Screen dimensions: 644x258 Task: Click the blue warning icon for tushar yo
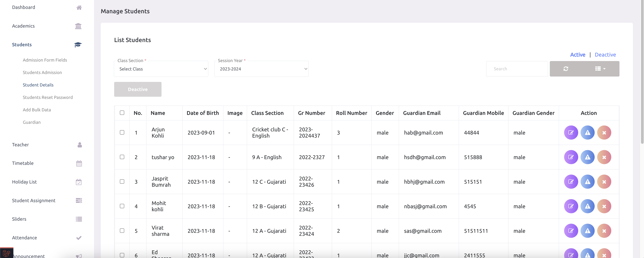587,157
